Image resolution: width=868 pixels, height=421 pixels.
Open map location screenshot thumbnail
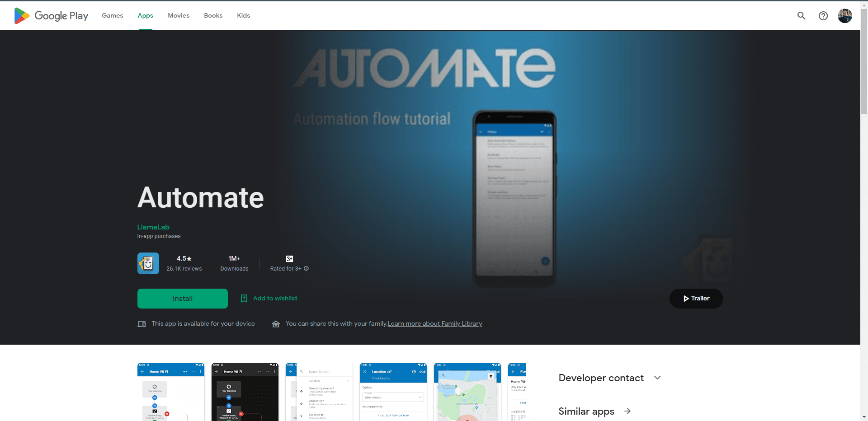pyautogui.click(x=467, y=392)
